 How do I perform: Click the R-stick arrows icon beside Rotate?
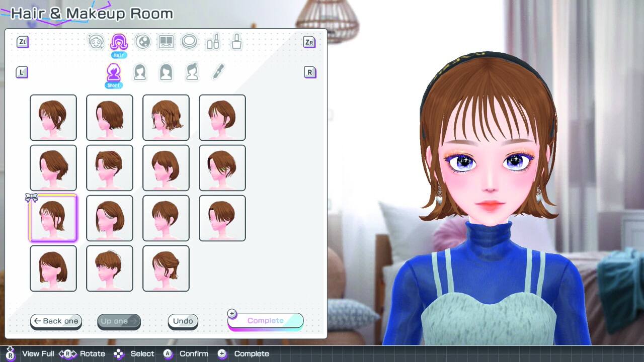68,353
